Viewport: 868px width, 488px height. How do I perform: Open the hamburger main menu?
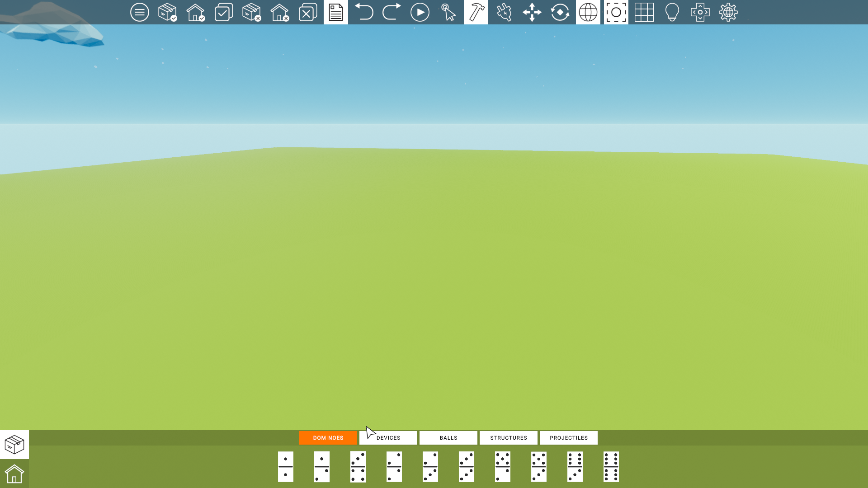(139, 12)
